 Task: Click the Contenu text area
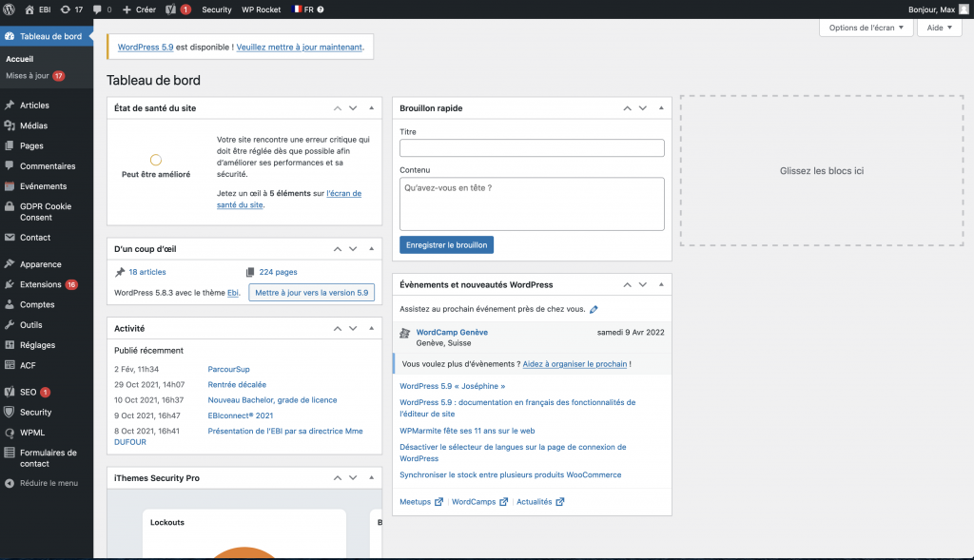click(532, 203)
